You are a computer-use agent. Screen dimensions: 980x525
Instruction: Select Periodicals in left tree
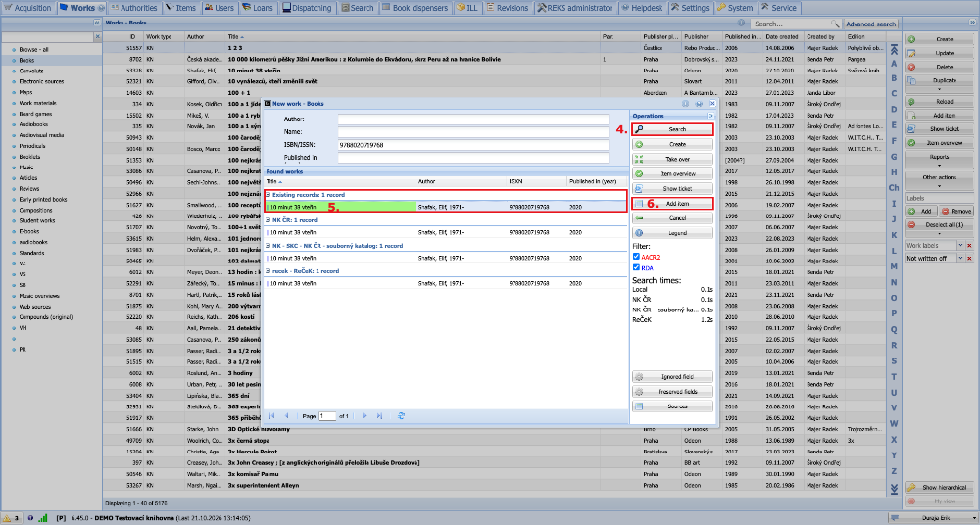pyautogui.click(x=31, y=146)
